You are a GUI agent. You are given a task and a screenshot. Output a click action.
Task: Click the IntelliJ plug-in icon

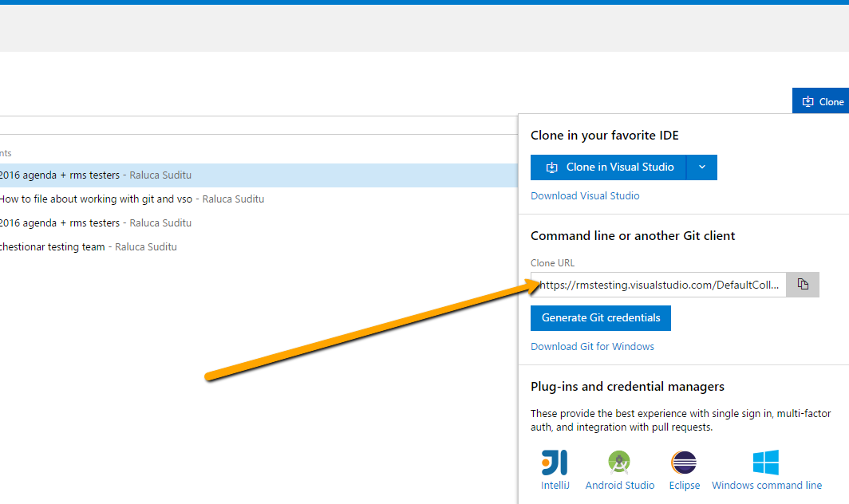555,463
